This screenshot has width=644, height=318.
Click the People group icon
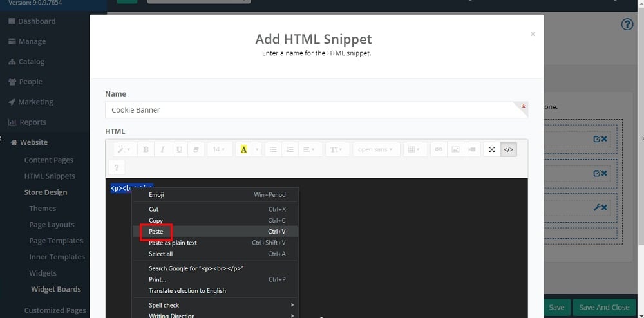click(12, 82)
